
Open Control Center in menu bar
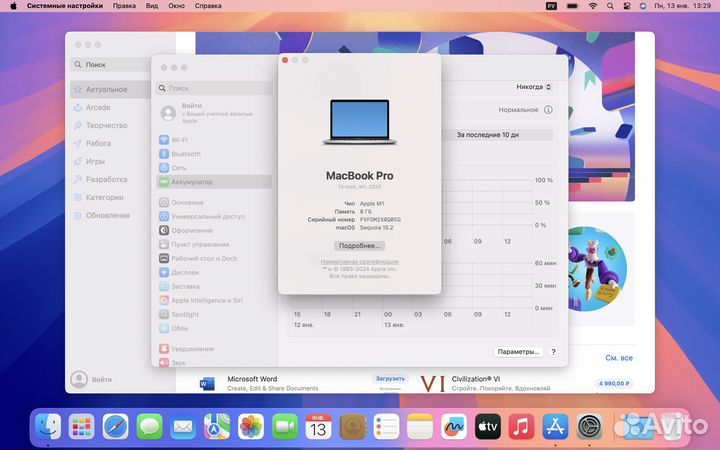[x=627, y=6]
